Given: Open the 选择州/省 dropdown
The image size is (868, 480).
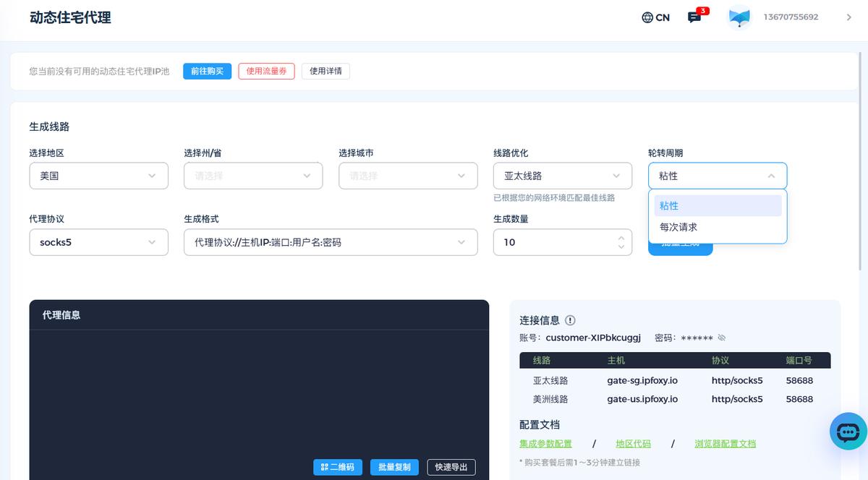Looking at the screenshot, I should click(253, 175).
